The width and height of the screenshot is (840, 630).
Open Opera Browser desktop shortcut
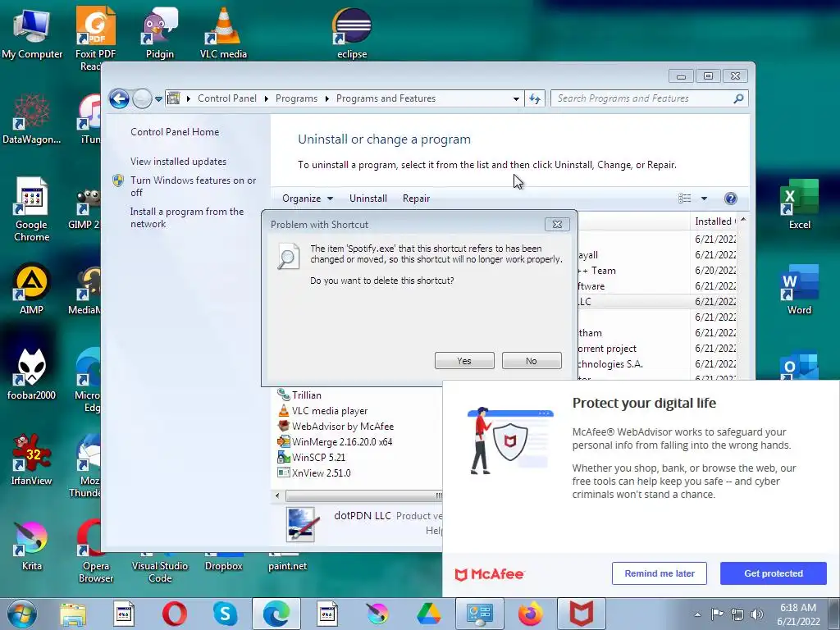pos(95,550)
